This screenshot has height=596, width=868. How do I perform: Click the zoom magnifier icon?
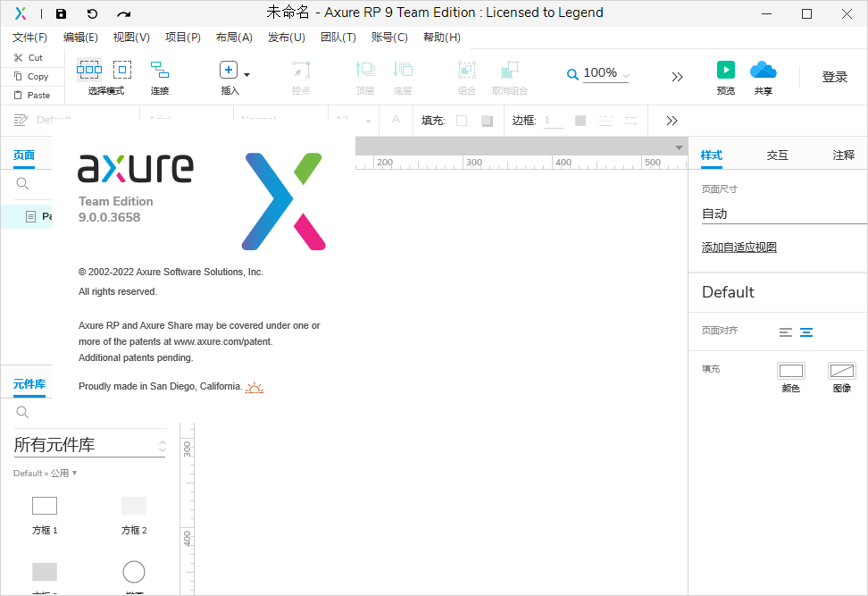coord(572,73)
